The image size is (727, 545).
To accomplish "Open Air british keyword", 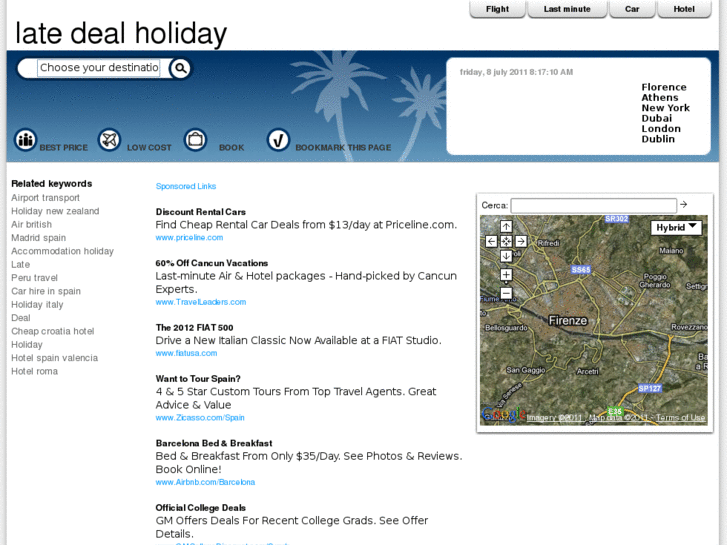I will 32,224.
